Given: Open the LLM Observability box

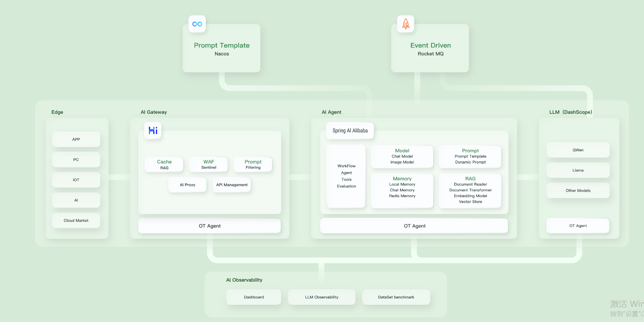Looking at the screenshot, I should click(x=322, y=297).
